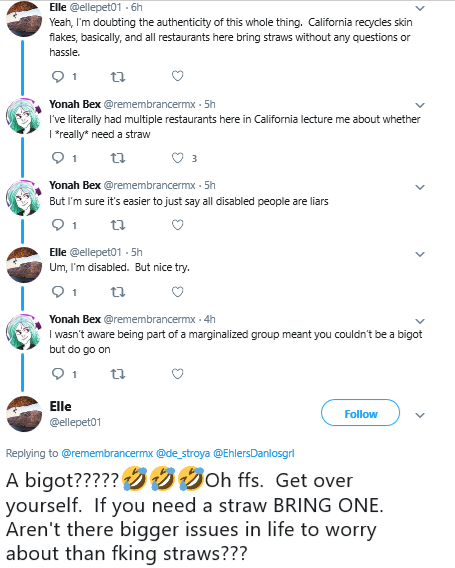Expand more options on 'I've literally had' tweet
Viewport: 455px width, 568px height.
419,105
